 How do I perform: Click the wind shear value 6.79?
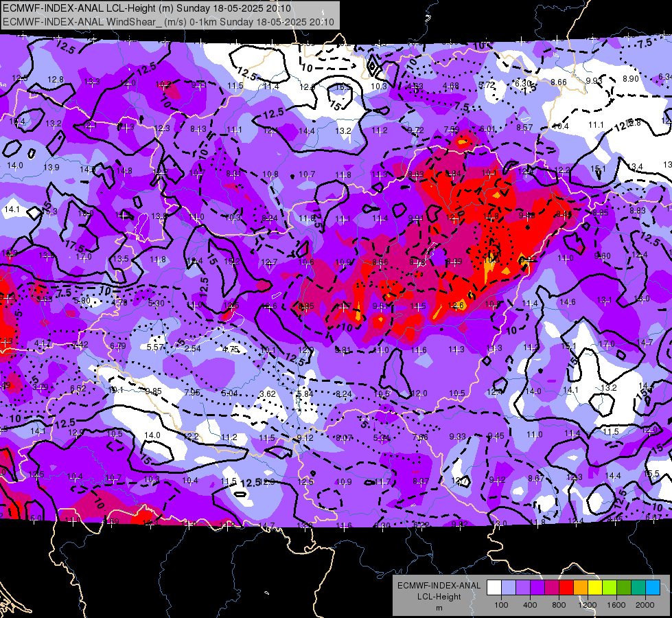pos(118,345)
